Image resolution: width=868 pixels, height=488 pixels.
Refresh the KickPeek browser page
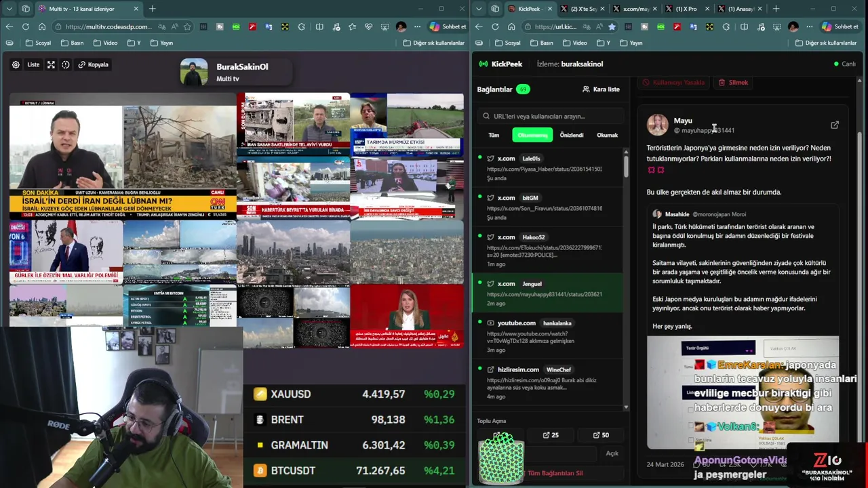point(495,26)
